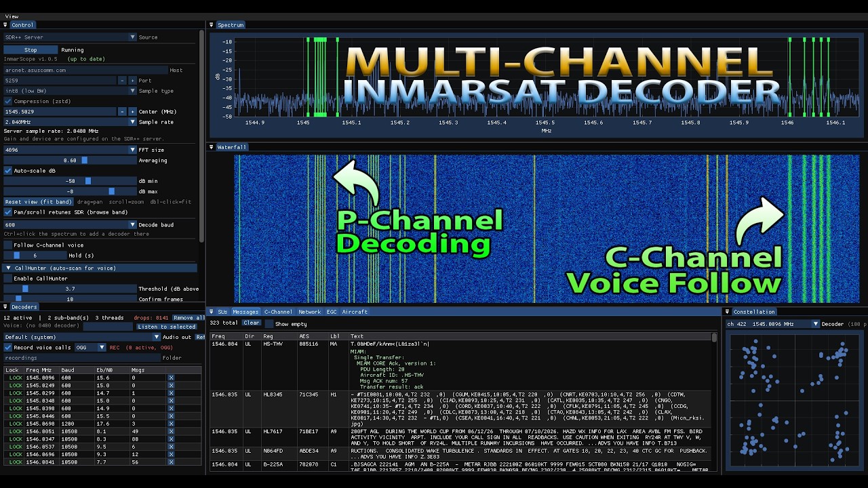Remove the 1545.0698 decoder with its X

171,424
